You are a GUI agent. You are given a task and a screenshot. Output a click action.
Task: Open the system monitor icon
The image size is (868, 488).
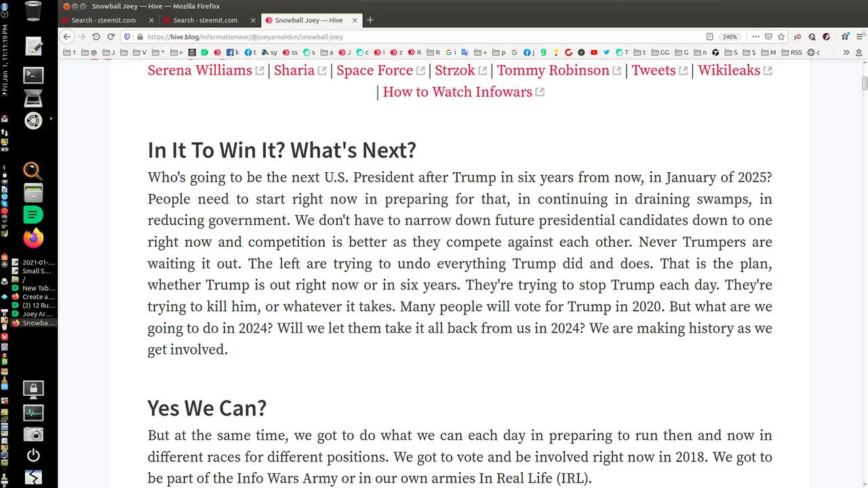tap(33, 411)
